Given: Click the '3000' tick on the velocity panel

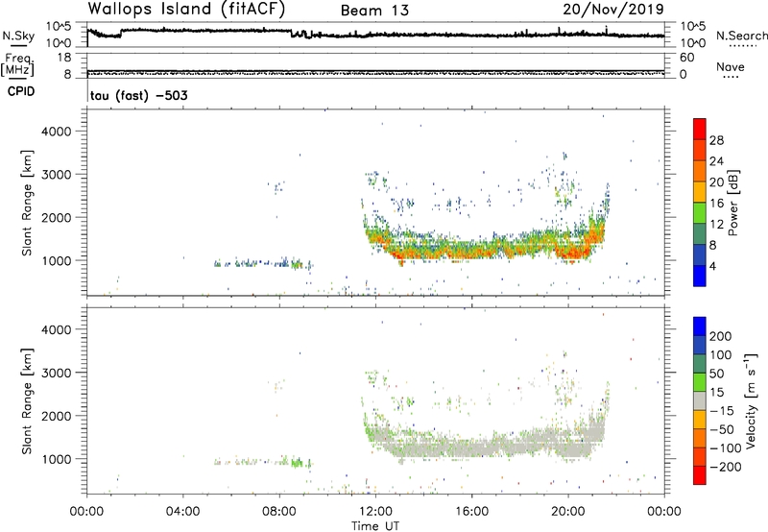Looking at the screenshot, I should click(57, 373).
